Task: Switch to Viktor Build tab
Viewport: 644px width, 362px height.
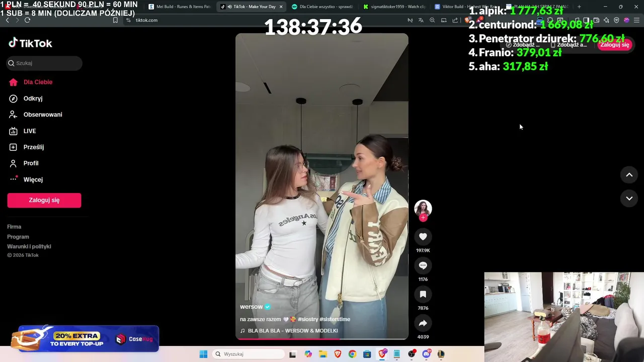Action: [x=466, y=7]
